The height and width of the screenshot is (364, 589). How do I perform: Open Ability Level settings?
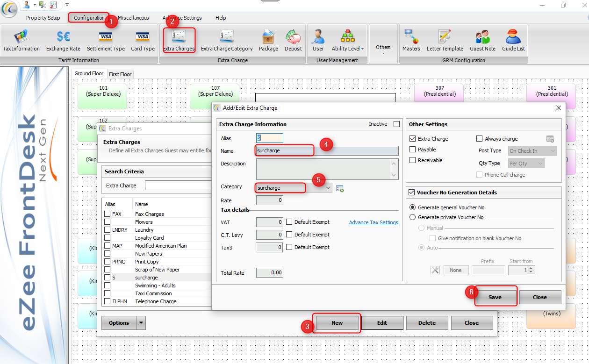348,40
